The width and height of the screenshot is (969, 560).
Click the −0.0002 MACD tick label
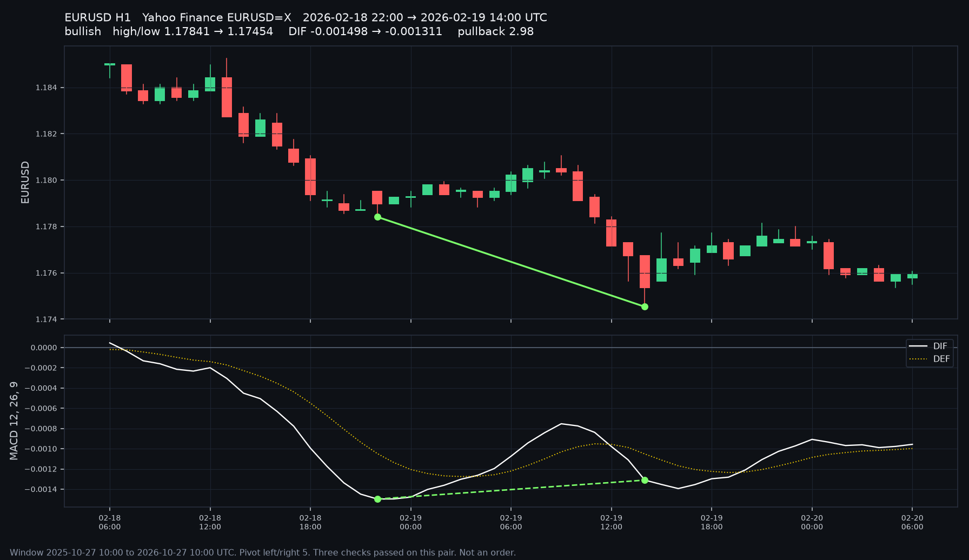41,368
